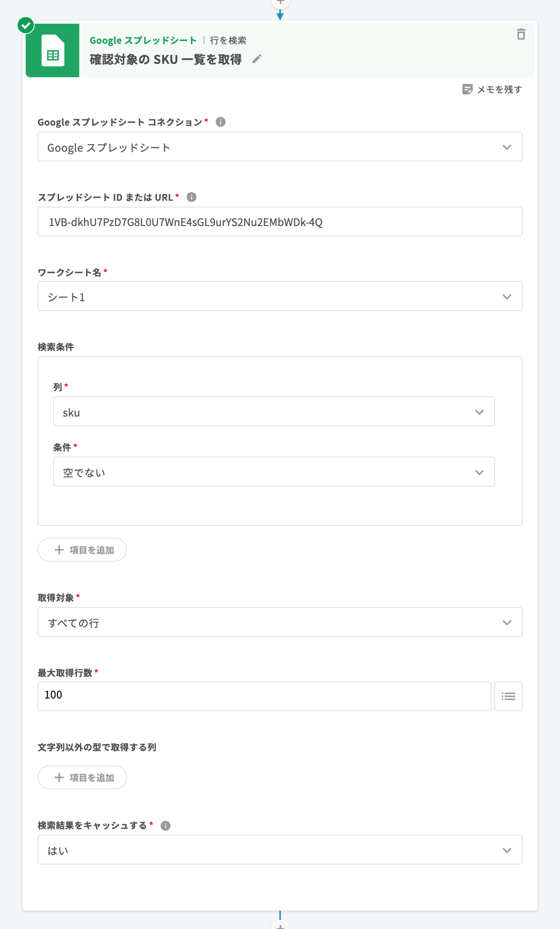Click the pencil icon to rename step

(x=257, y=59)
